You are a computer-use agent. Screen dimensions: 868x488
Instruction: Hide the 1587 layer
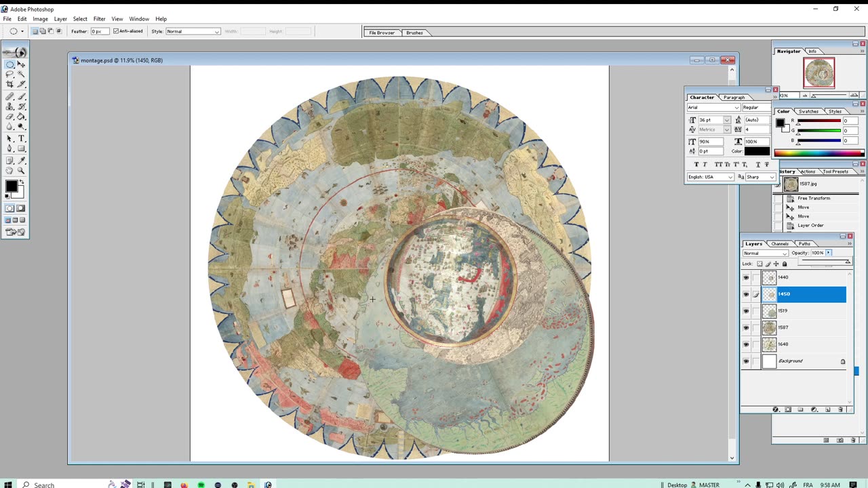point(746,327)
